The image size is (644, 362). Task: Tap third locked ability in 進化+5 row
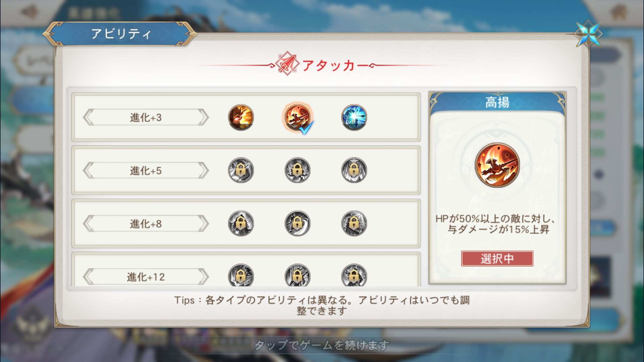(x=354, y=170)
